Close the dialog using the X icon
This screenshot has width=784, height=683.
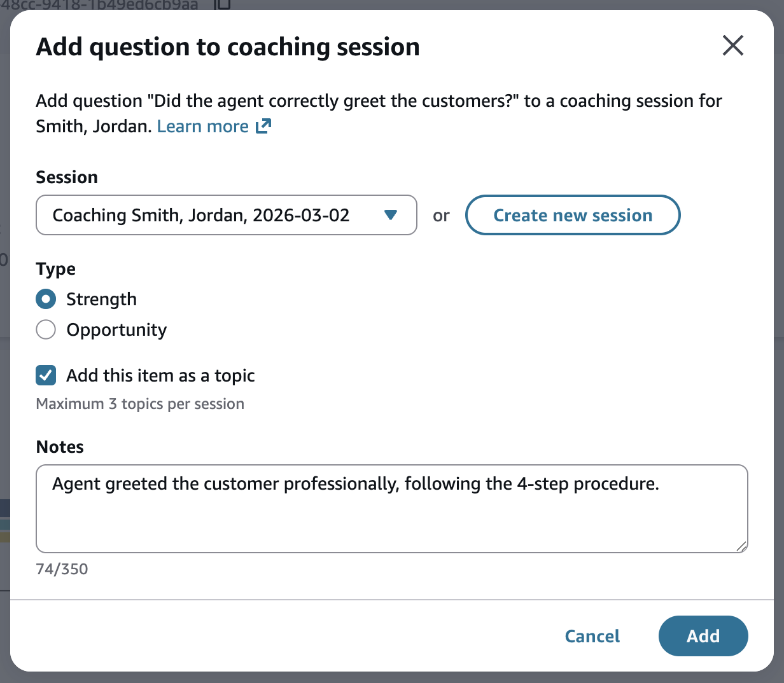[732, 45]
